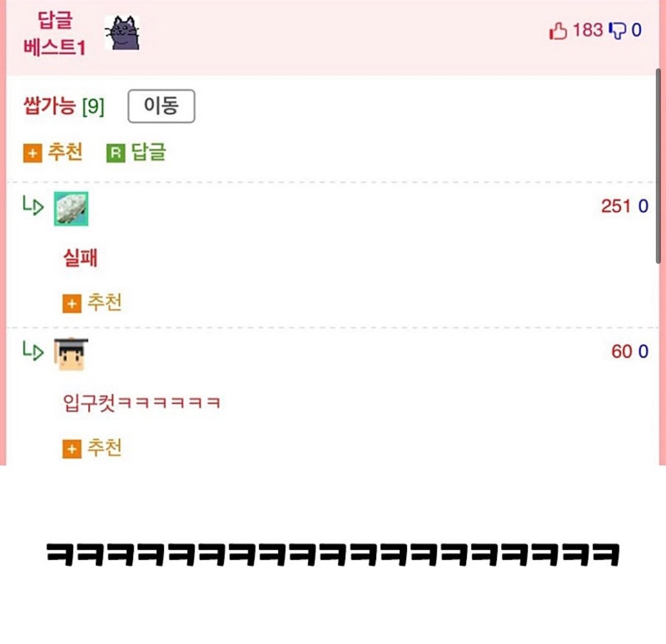
Task: Click the orange plus under 실패
Action: point(72,303)
